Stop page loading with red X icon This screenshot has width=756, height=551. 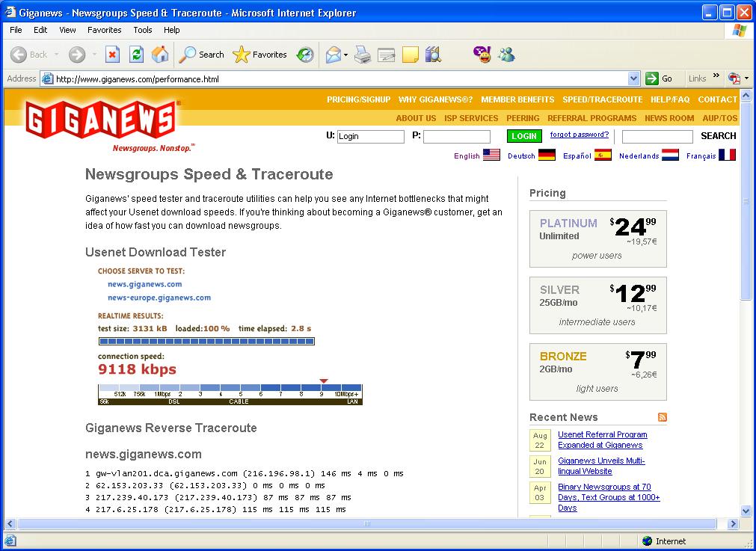[112, 55]
